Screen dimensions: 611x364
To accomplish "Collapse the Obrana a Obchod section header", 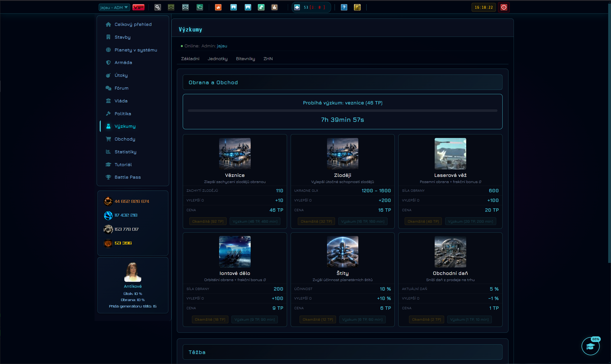I will (x=342, y=82).
